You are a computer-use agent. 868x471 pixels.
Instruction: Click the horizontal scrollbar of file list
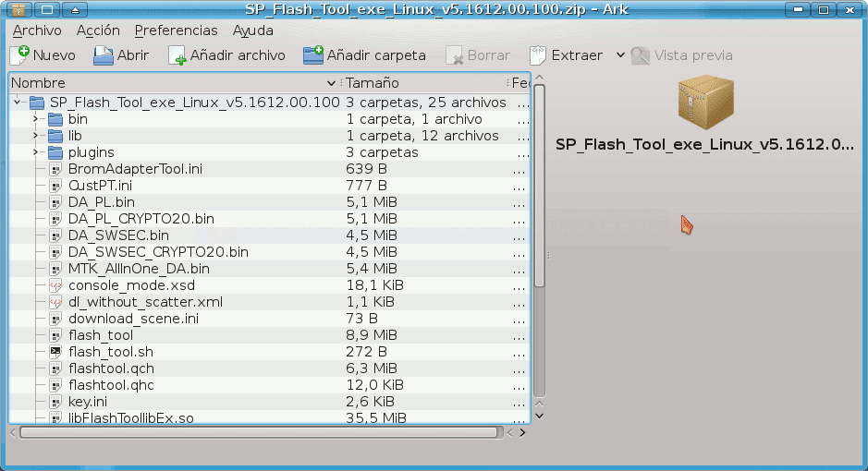[259, 432]
